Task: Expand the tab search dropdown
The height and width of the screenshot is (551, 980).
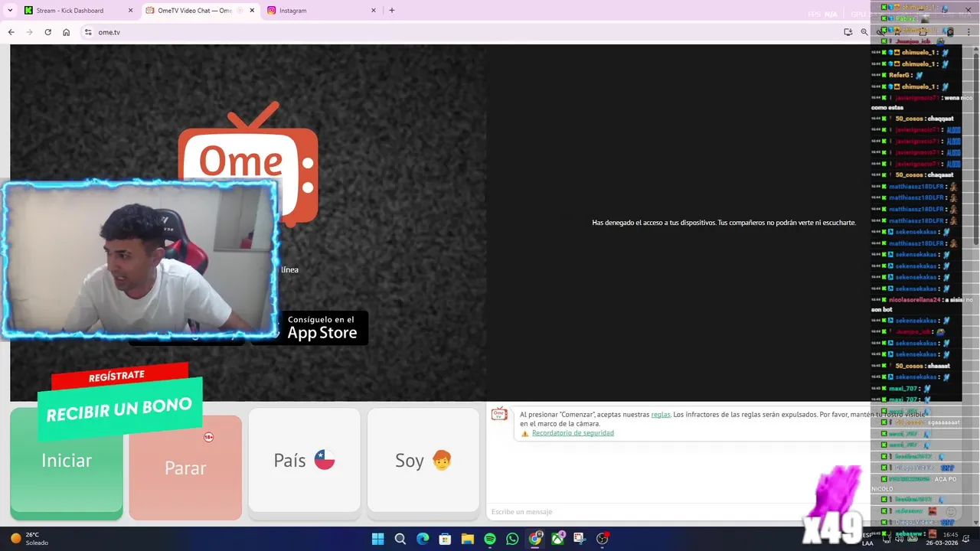Action: click(x=10, y=11)
